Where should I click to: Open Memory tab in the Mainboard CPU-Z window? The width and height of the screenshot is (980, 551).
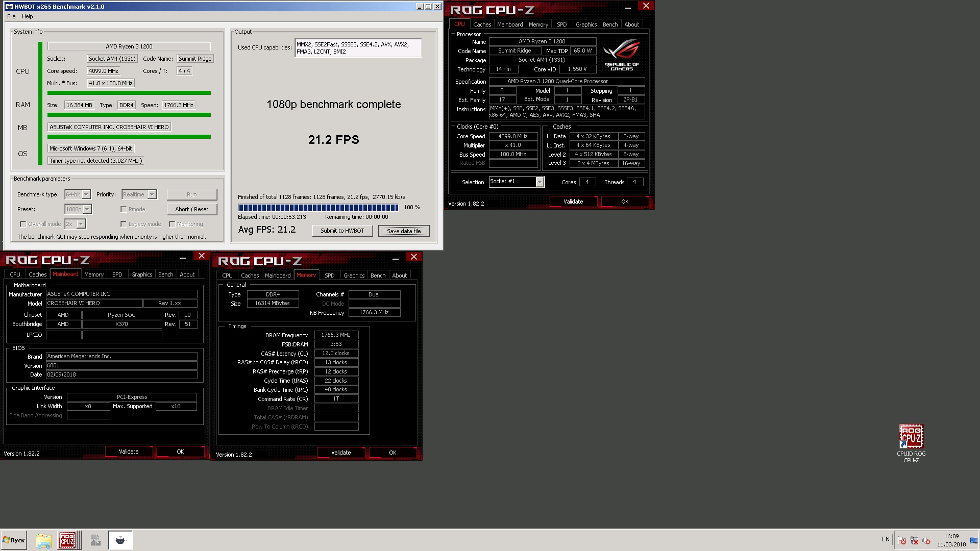(94, 274)
